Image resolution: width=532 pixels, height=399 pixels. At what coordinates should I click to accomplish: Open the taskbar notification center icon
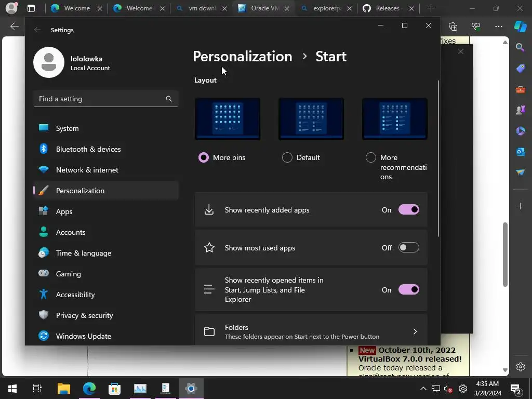(x=516, y=389)
